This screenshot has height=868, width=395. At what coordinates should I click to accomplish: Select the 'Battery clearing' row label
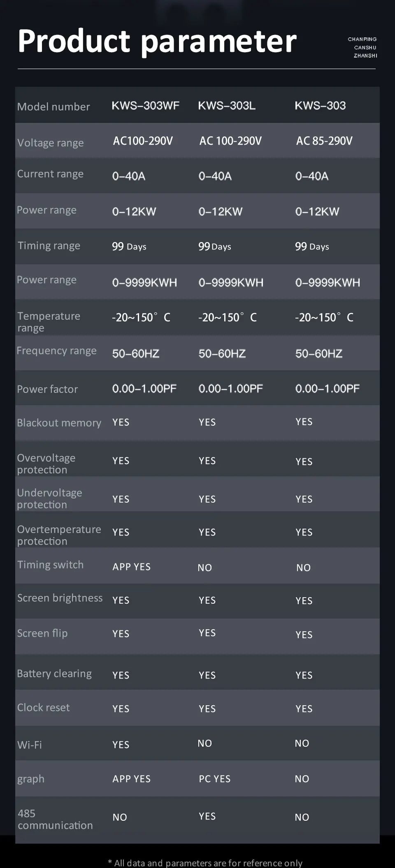point(54,674)
